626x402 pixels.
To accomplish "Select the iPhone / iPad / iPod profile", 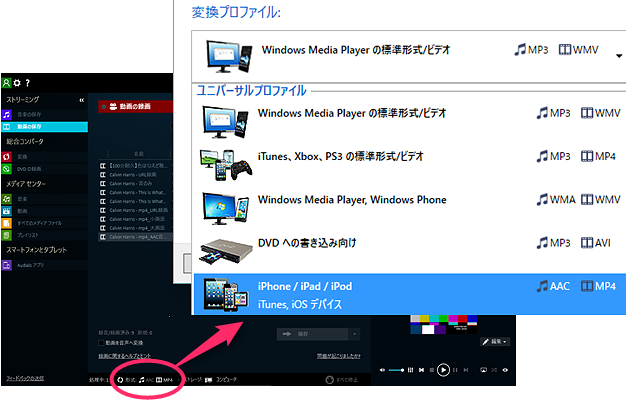I will coord(410,294).
